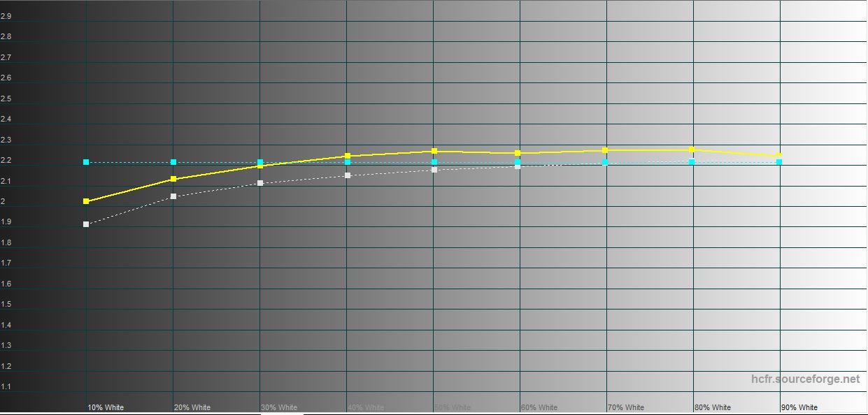Select the white marker at 50% White
The height and width of the screenshot is (415, 868).
pyautogui.click(x=434, y=170)
